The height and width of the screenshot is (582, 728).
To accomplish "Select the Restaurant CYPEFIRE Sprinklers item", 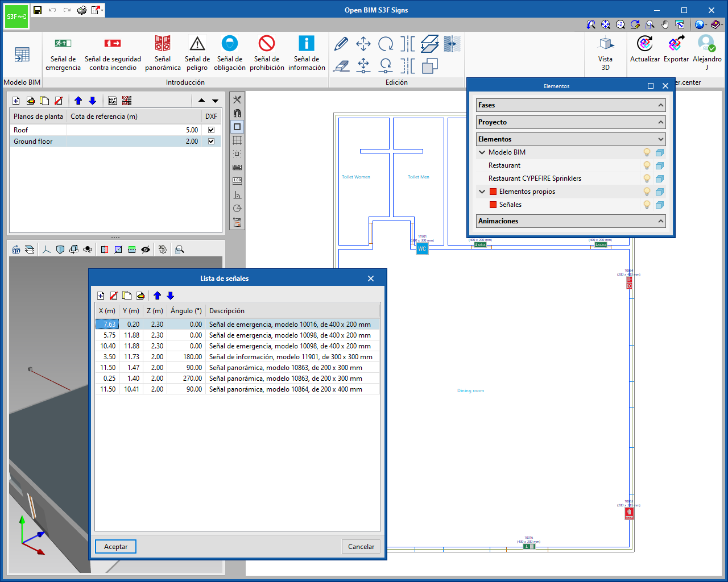I will [x=535, y=178].
